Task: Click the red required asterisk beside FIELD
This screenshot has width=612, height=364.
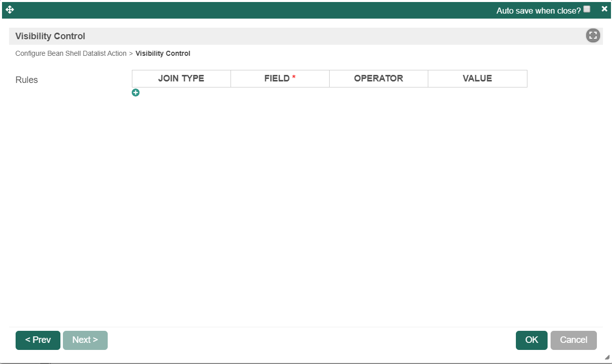Action: 294,78
